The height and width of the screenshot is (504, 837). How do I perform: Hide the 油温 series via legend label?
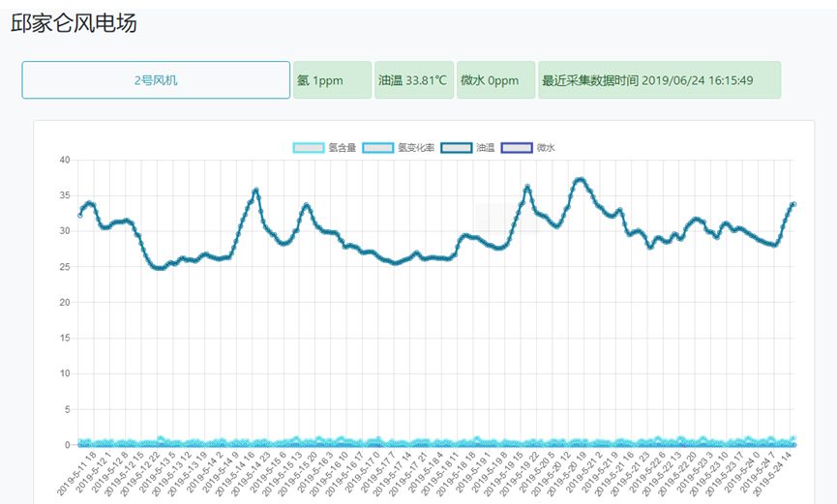coord(485,148)
